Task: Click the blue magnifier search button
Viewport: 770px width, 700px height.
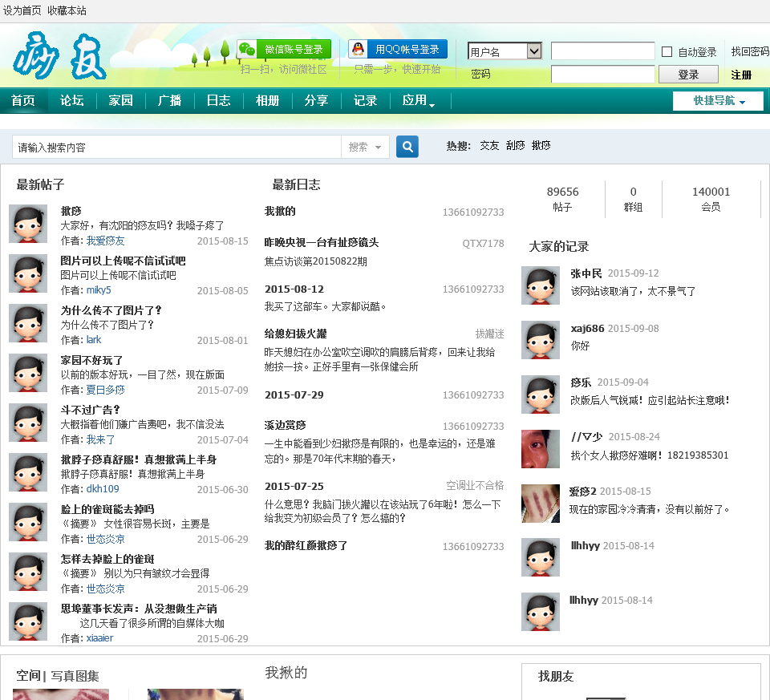Action: 407,147
